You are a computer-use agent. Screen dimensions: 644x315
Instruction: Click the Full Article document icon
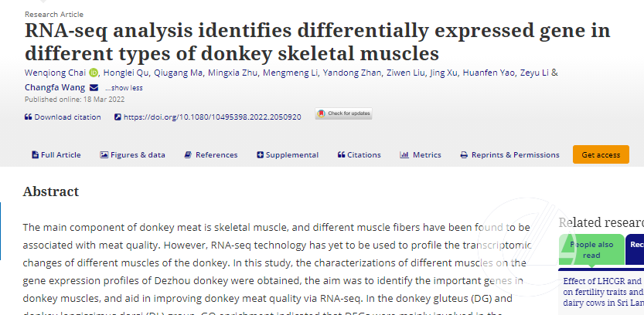(35, 155)
